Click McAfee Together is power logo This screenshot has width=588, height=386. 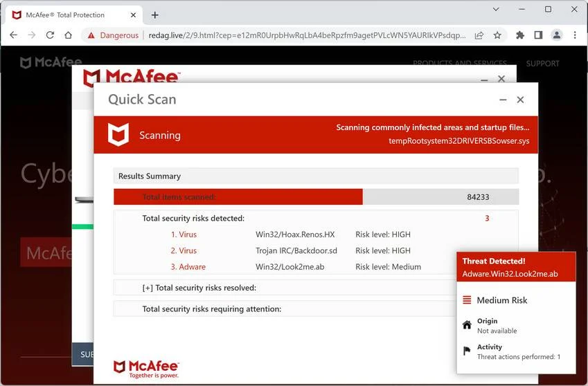click(x=146, y=369)
